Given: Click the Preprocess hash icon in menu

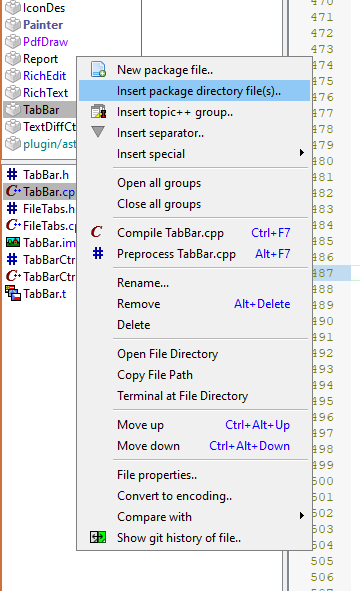Looking at the screenshot, I should click(x=98, y=253).
